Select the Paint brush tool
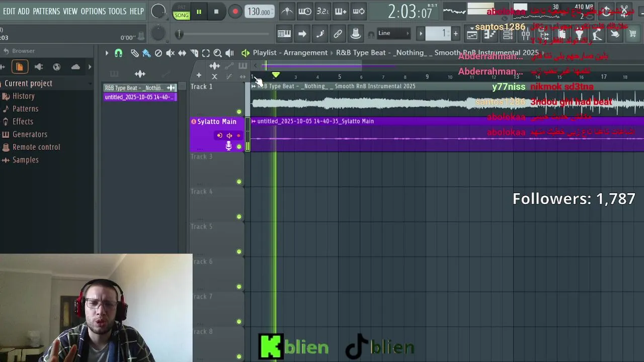Viewport: 644px width, 362px height. click(x=146, y=53)
